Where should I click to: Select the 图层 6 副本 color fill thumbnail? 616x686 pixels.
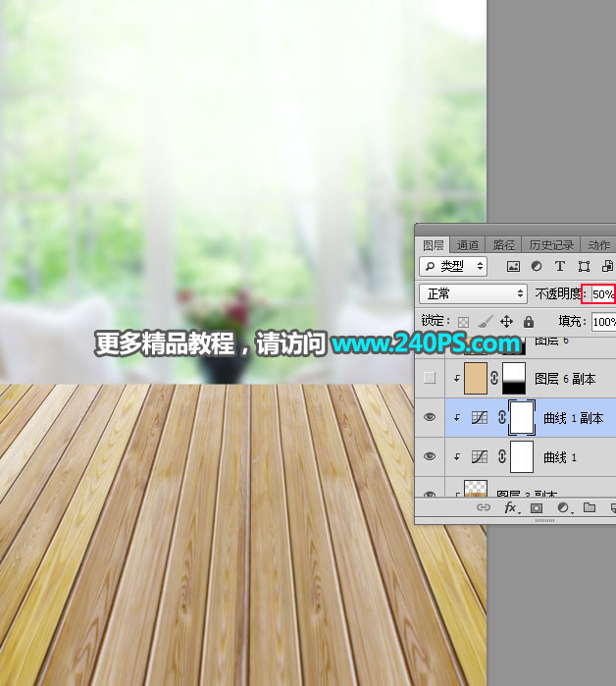pos(476,378)
